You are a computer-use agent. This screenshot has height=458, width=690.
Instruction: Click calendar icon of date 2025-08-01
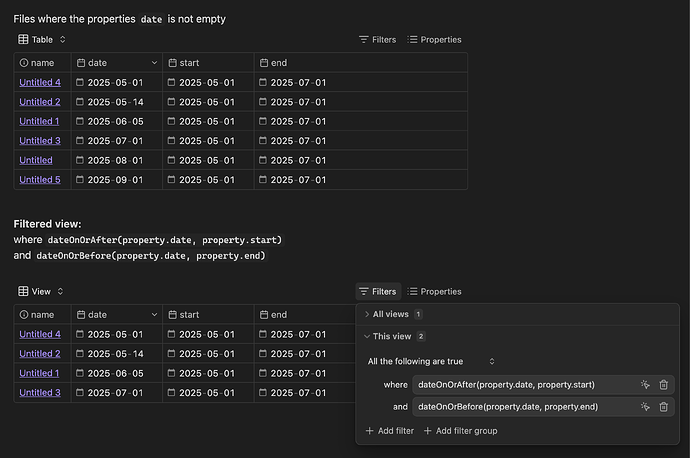pos(80,160)
